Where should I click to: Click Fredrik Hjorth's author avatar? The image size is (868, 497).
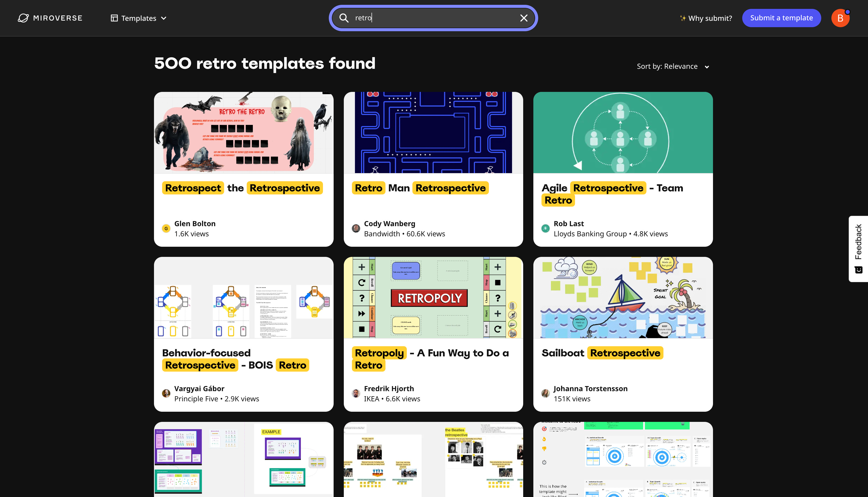click(355, 393)
